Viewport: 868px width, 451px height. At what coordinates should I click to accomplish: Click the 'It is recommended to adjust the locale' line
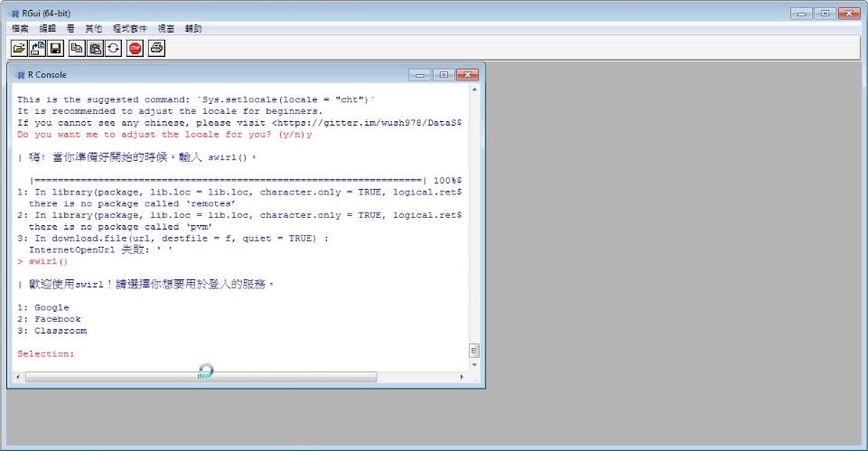click(170, 111)
